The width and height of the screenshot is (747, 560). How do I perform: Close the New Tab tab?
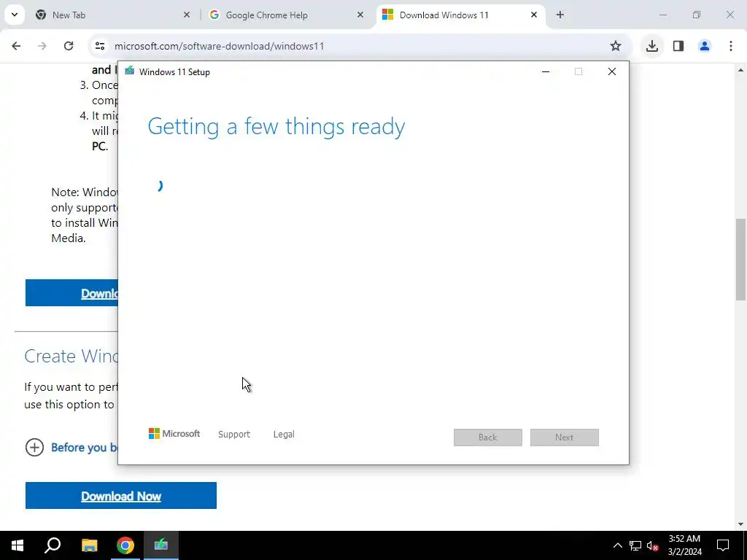(187, 15)
